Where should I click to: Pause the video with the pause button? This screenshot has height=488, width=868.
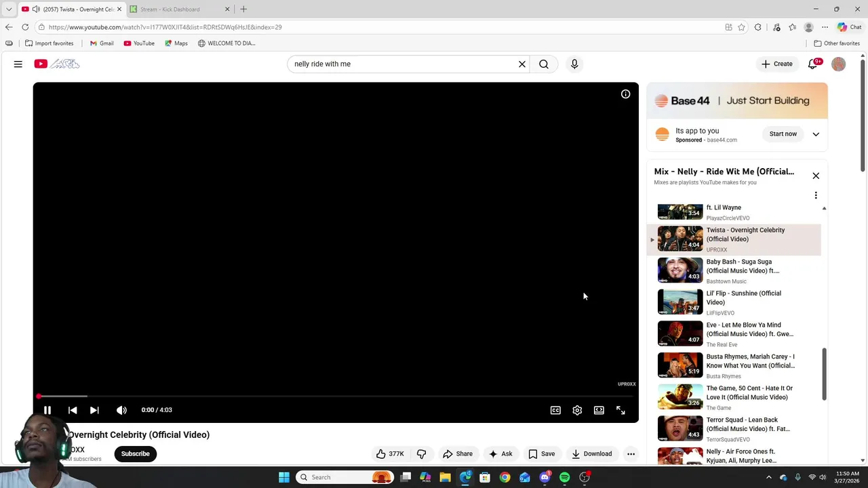(x=47, y=410)
